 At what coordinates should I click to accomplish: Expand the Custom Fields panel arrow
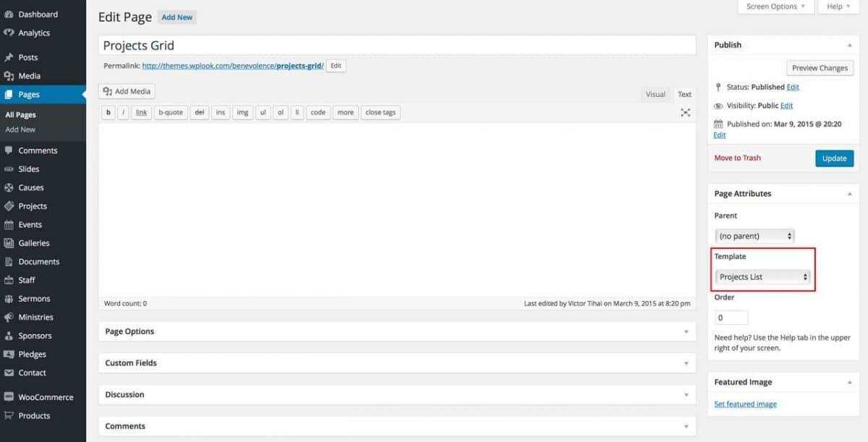click(686, 363)
